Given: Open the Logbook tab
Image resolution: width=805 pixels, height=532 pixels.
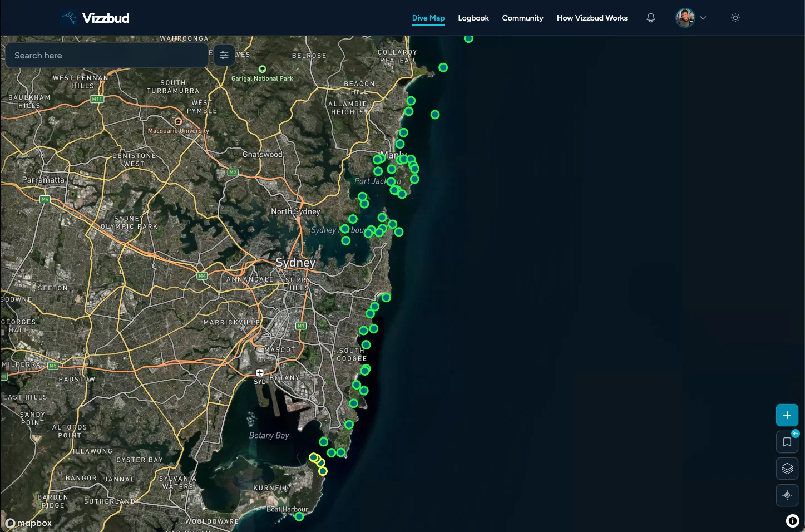Looking at the screenshot, I should click(x=473, y=18).
